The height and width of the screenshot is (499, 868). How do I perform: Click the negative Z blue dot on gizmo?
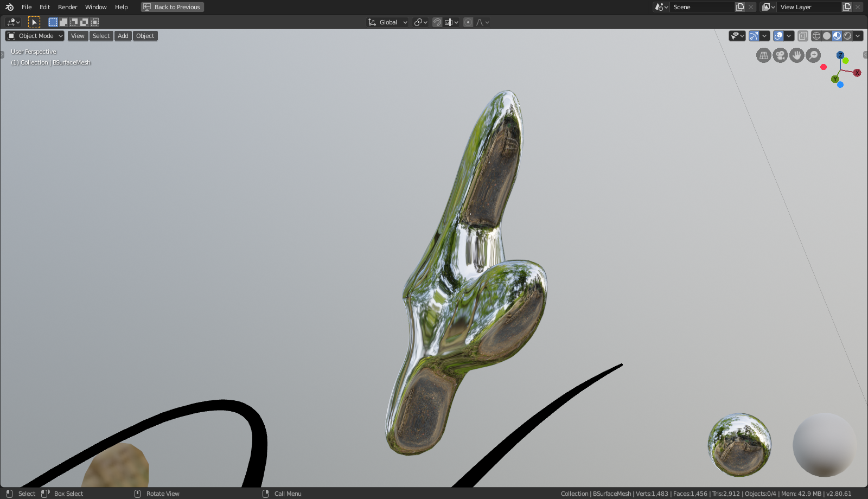840,85
